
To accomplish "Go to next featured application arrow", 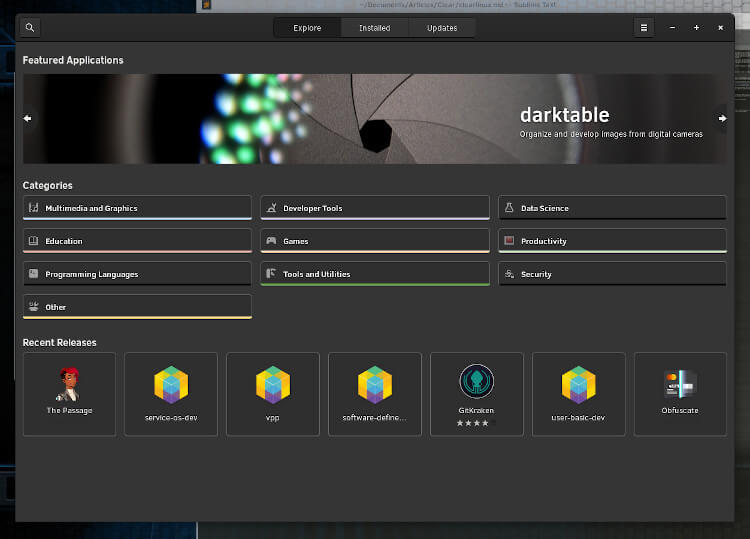I will pyautogui.click(x=722, y=118).
